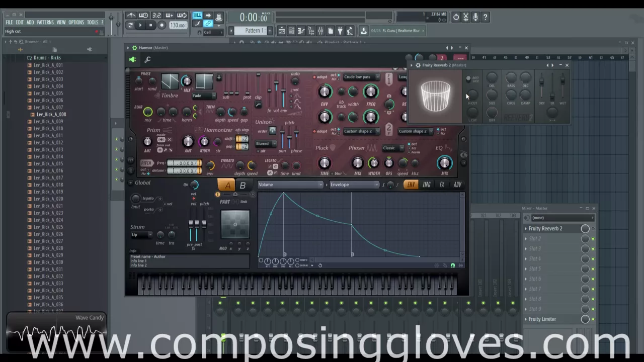Switch to the ADV tab in Harmor
The height and width of the screenshot is (362, 644).
tap(457, 185)
